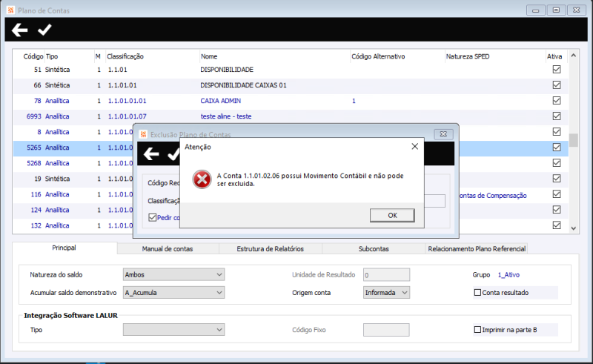Image resolution: width=593 pixels, height=364 pixels.
Task: Toggle Ativa checkbox for CAIXA ADMIN row
Action: (x=557, y=100)
